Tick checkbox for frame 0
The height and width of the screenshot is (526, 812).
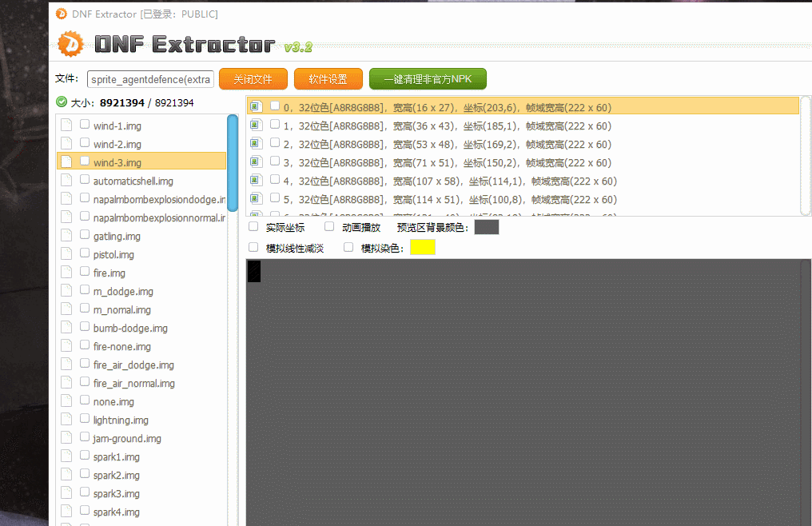[x=275, y=106]
